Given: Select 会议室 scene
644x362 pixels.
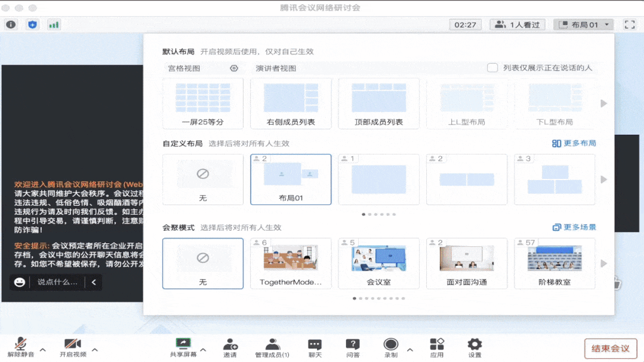Looking at the screenshot, I should [x=378, y=264].
